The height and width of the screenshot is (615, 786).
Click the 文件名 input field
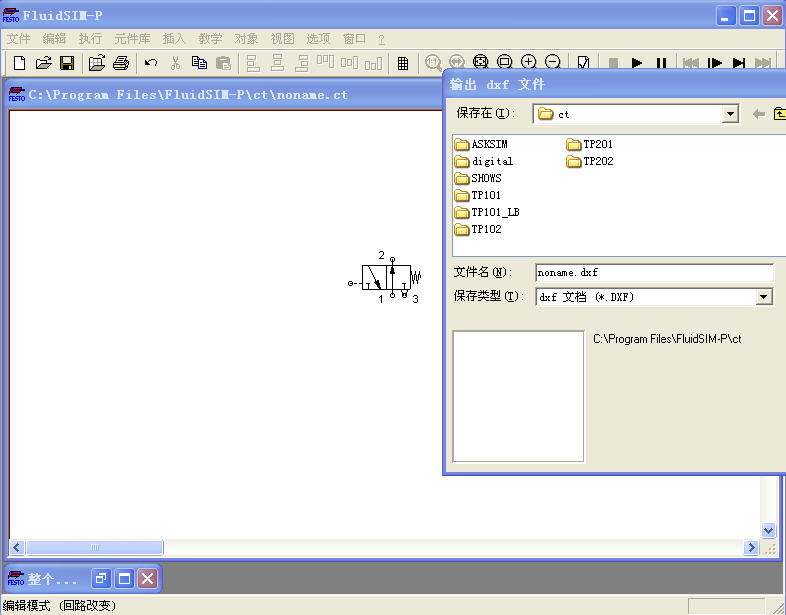[x=654, y=273]
